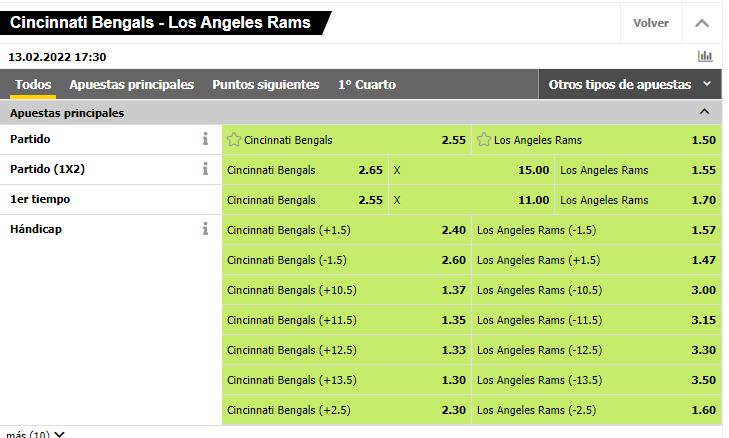Screen dimensions: 729x438
Task: Select draw X at 11.00 in 1er tiempo
Action: (471, 200)
